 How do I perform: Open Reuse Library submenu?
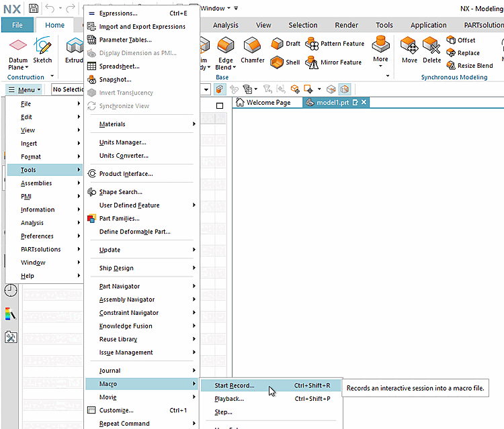141,339
